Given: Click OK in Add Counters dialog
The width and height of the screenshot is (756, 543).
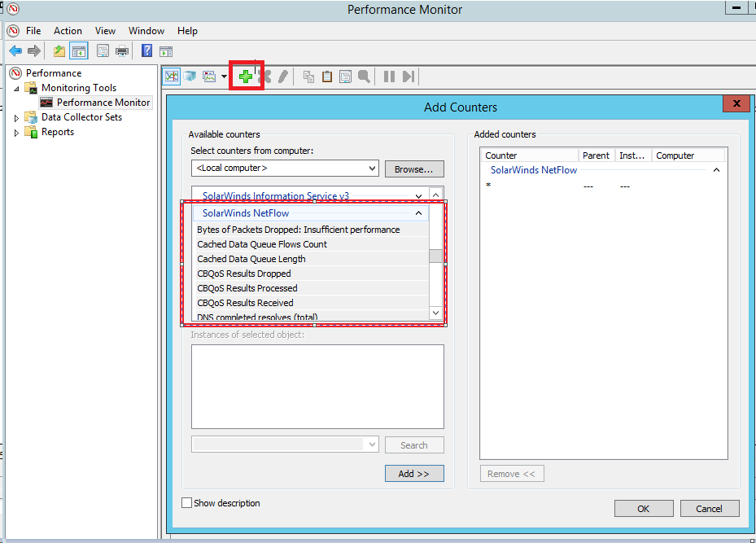Looking at the screenshot, I should pyautogui.click(x=644, y=508).
